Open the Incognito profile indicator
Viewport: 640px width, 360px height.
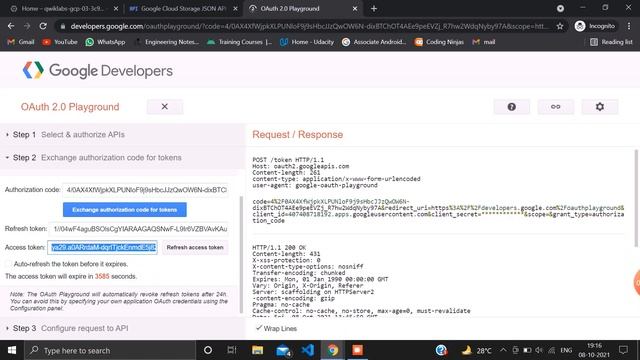pos(595,26)
